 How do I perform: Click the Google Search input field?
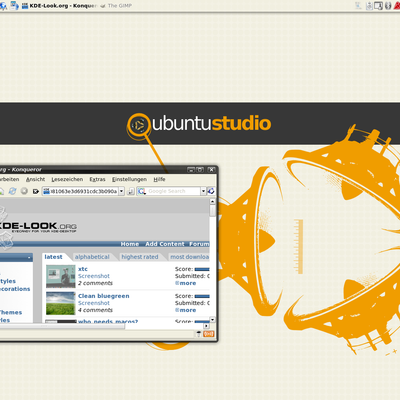tap(173, 191)
